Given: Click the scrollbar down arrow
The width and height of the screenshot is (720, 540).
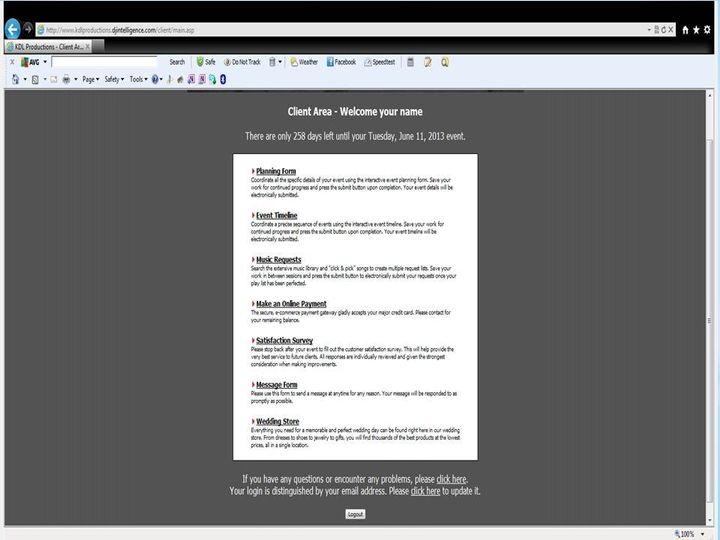Looking at the screenshot, I should (710, 520).
